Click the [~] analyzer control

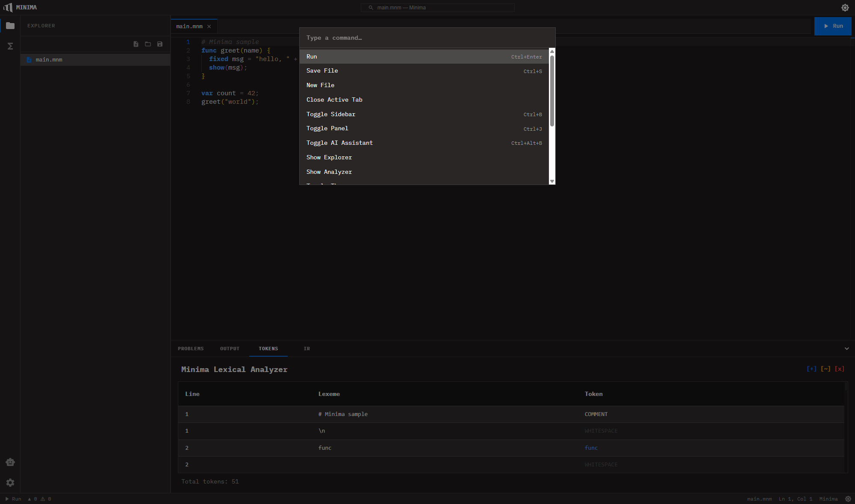(x=826, y=369)
